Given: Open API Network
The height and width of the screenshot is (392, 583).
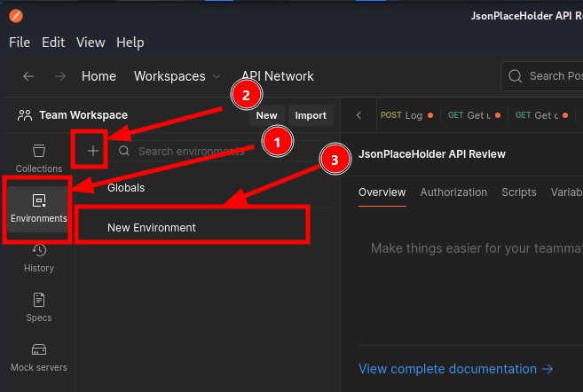Looking at the screenshot, I should [278, 76].
